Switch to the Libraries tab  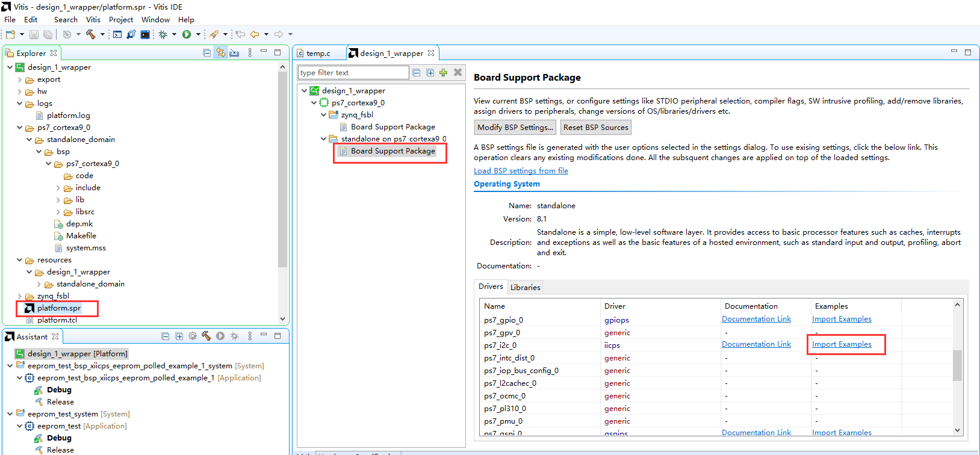point(526,287)
